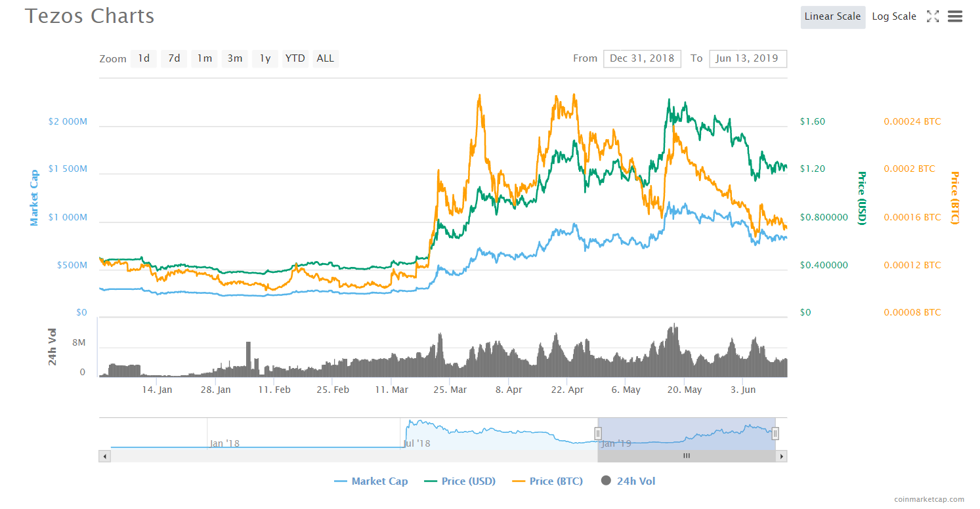Image resolution: width=980 pixels, height=509 pixels.
Task: Click the Tezos Charts heading
Action: (90, 16)
